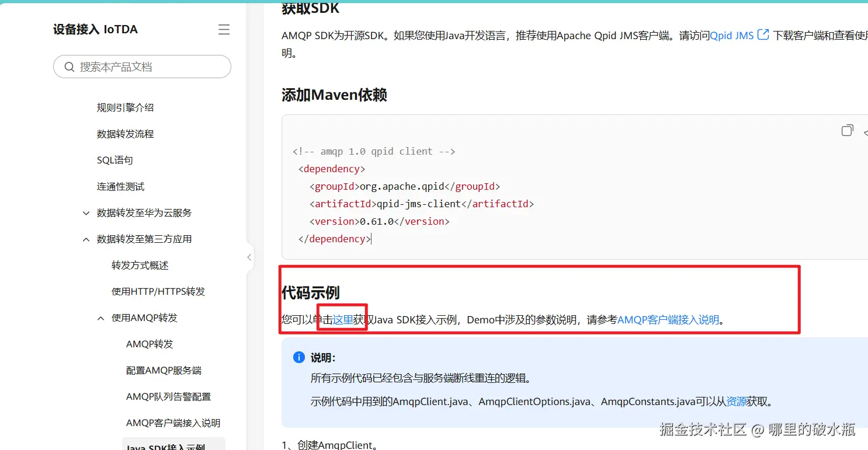Select the 使用AMQP转发 sidebar entry

[144, 318]
